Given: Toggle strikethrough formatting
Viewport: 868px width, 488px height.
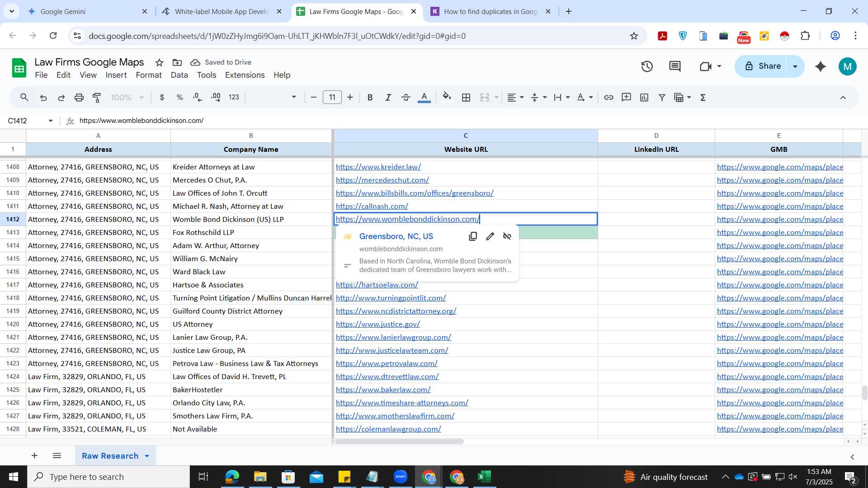Looking at the screenshot, I should point(406,97).
